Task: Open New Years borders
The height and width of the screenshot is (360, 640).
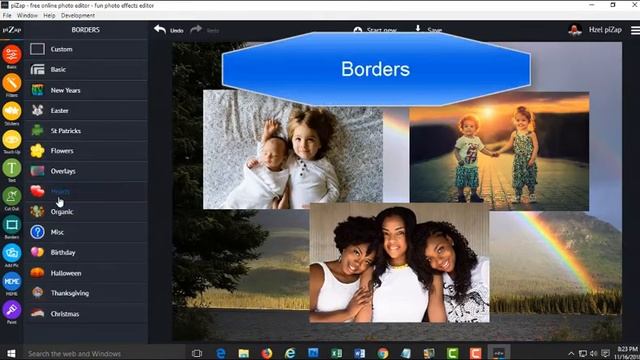Action: pos(86,90)
